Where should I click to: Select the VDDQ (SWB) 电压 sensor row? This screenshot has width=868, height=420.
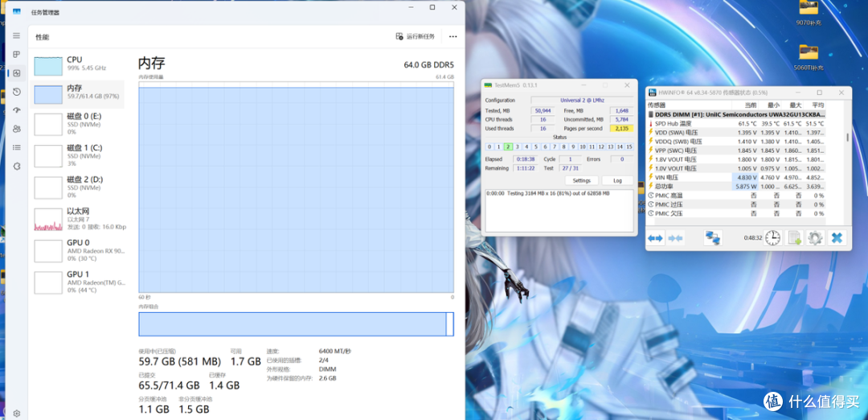point(736,142)
